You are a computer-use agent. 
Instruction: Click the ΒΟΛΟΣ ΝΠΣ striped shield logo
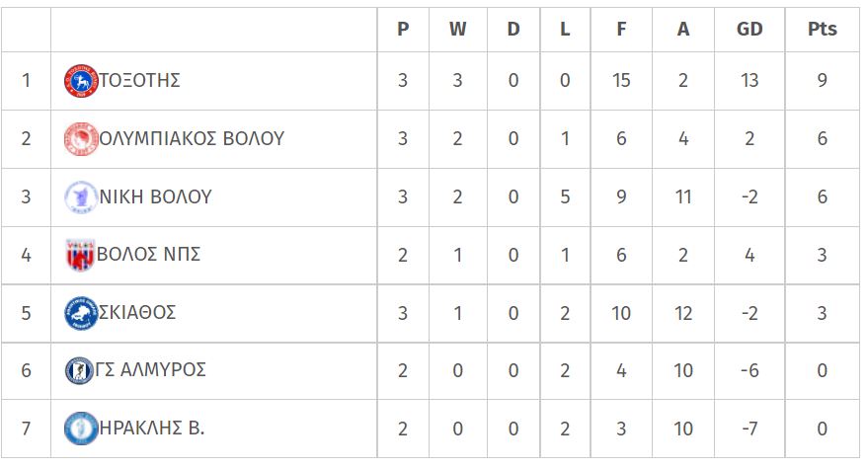click(x=80, y=256)
